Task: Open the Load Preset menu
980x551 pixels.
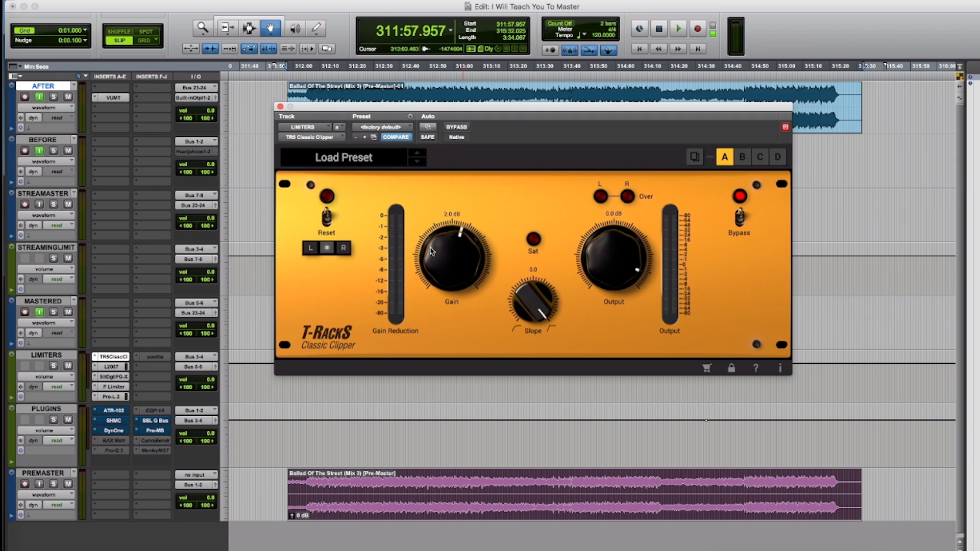Action: (x=344, y=158)
